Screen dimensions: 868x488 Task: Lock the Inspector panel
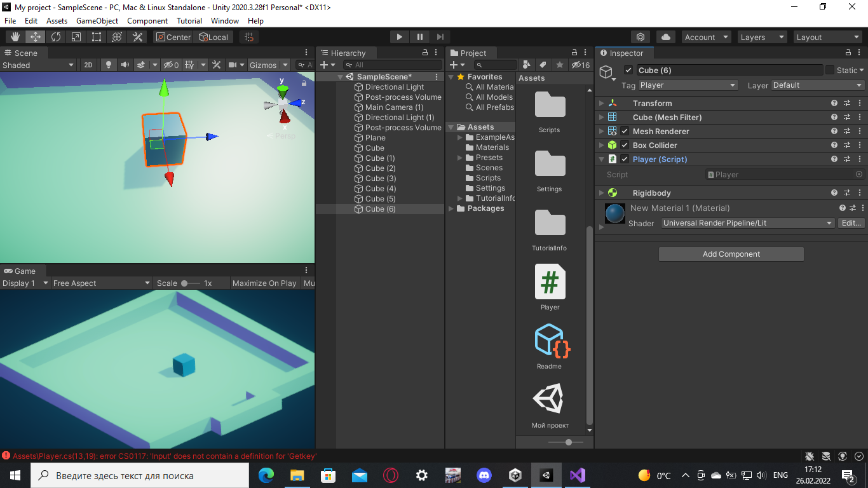click(848, 53)
